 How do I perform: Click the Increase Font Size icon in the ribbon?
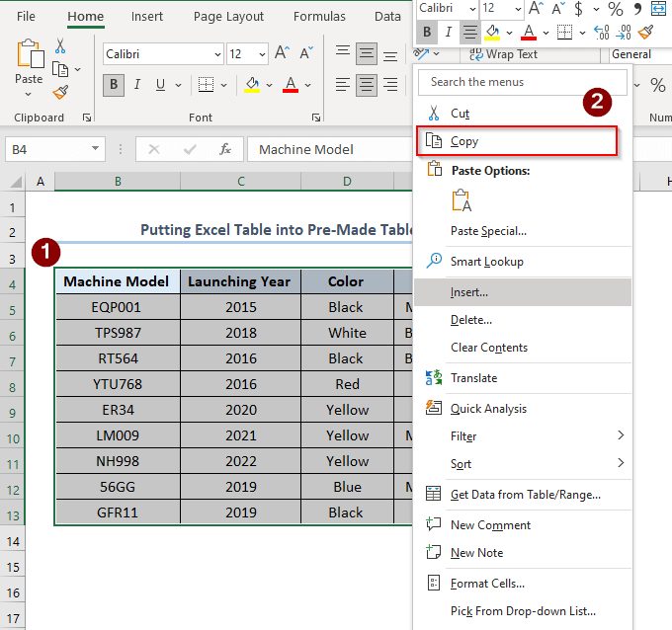click(282, 53)
